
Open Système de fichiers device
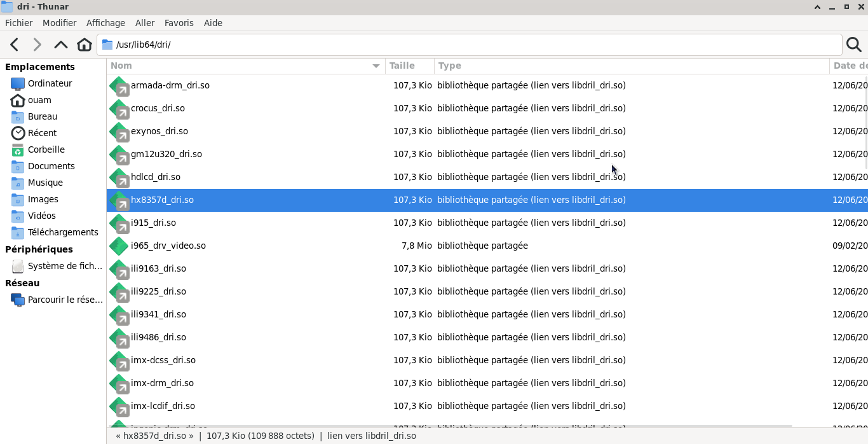pos(64,266)
